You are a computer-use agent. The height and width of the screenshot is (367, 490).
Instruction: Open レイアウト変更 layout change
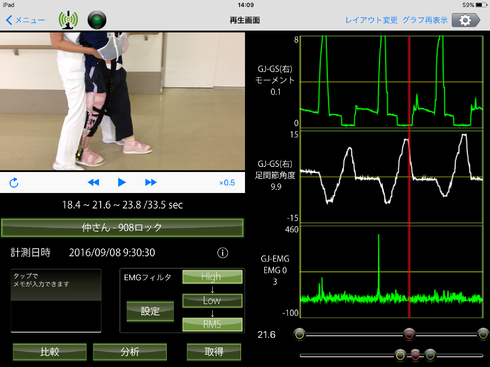(371, 20)
